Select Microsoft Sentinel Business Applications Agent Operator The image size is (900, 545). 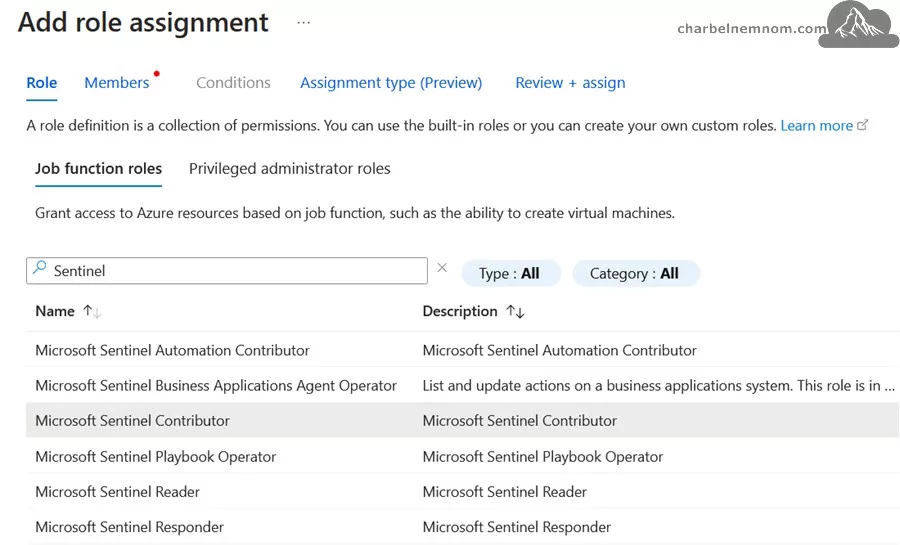[216, 386]
